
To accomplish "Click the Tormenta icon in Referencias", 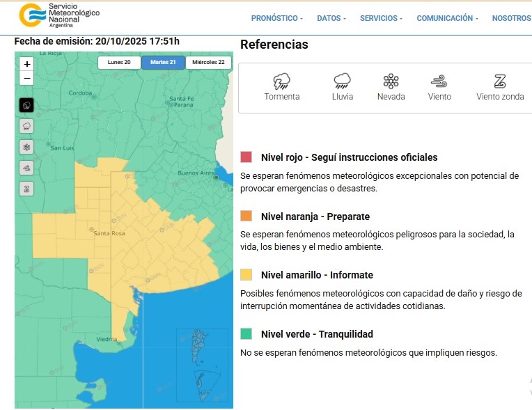I will (281, 81).
